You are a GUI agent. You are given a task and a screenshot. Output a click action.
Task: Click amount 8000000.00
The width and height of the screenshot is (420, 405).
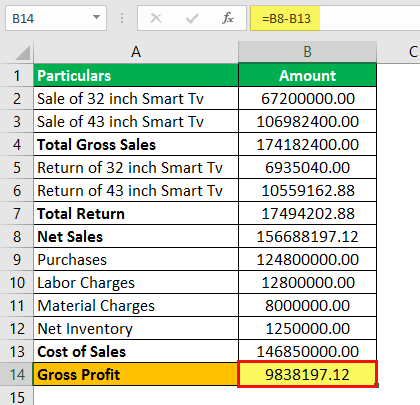tap(307, 305)
